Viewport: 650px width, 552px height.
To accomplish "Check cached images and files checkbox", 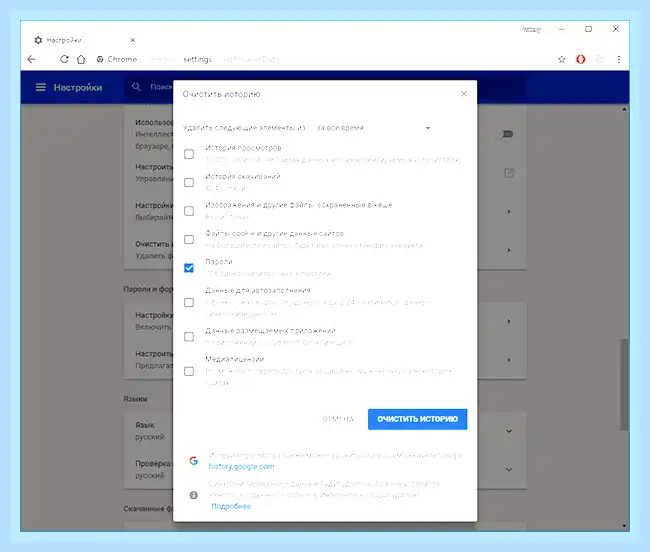I will pos(189,211).
